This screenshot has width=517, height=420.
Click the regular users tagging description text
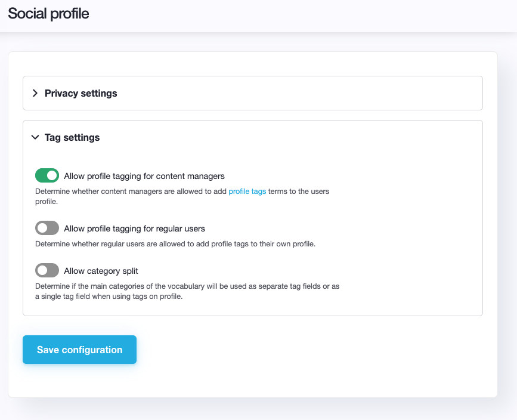click(175, 243)
